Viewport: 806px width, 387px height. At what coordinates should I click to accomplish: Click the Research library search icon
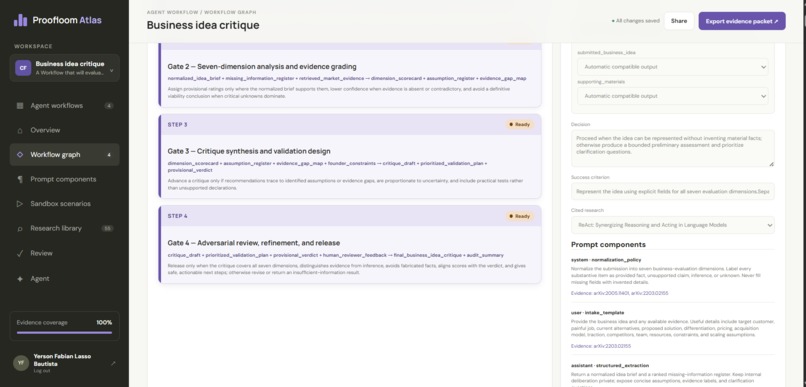click(x=20, y=229)
